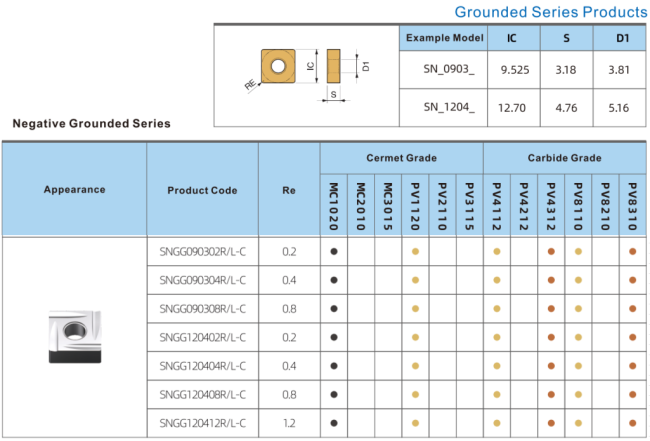Click the yellow PV4112 dot for SNGG120404R/L-C

tap(497, 366)
